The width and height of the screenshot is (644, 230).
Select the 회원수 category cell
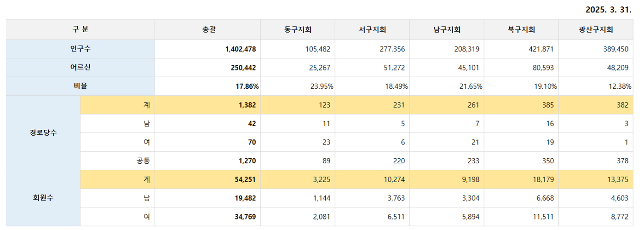pos(43,198)
